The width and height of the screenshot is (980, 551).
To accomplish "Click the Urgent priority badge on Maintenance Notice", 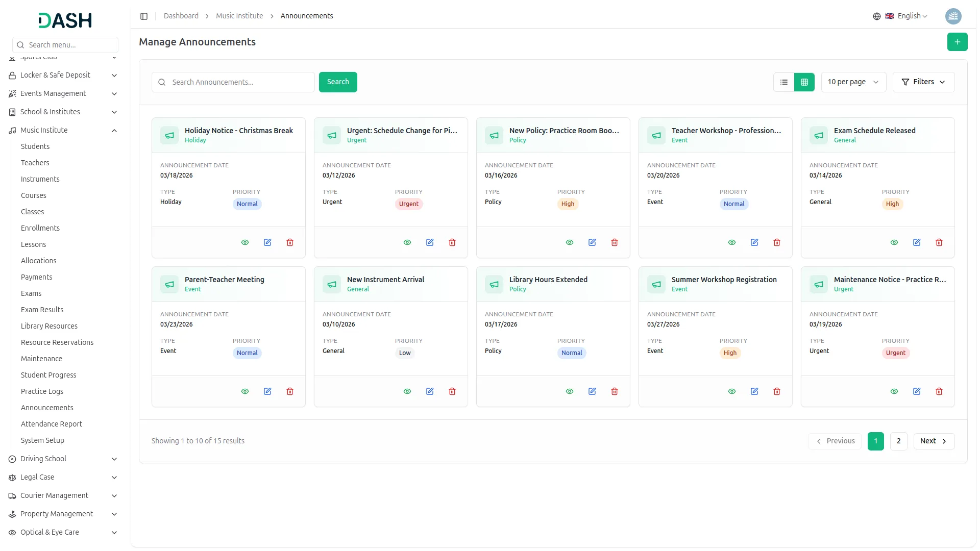I will pos(895,353).
